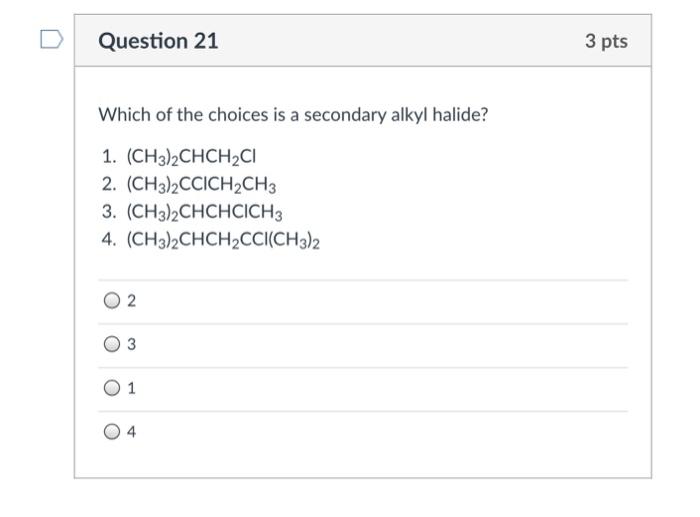Image resolution: width=700 pixels, height=517 pixels.
Task: Click the '4' answer label text
Action: pos(131,432)
